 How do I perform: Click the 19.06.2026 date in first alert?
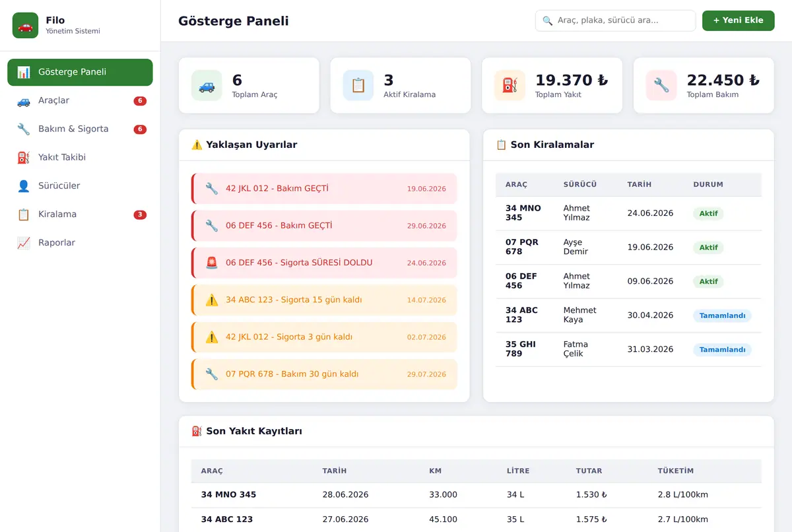tap(426, 189)
